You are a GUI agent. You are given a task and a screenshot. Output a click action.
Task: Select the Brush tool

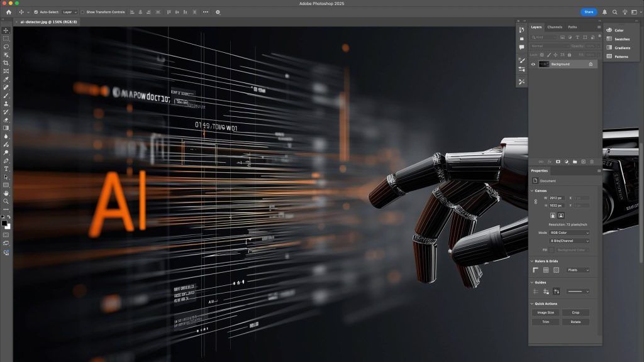[5, 95]
